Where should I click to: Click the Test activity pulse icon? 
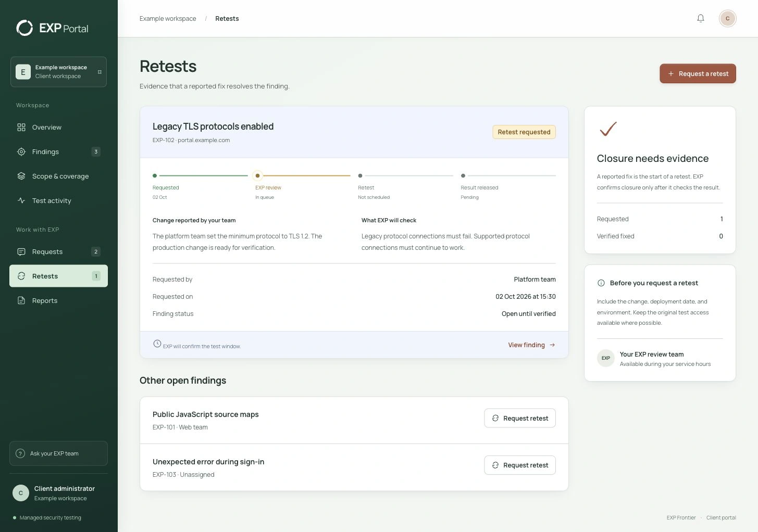coord(21,200)
